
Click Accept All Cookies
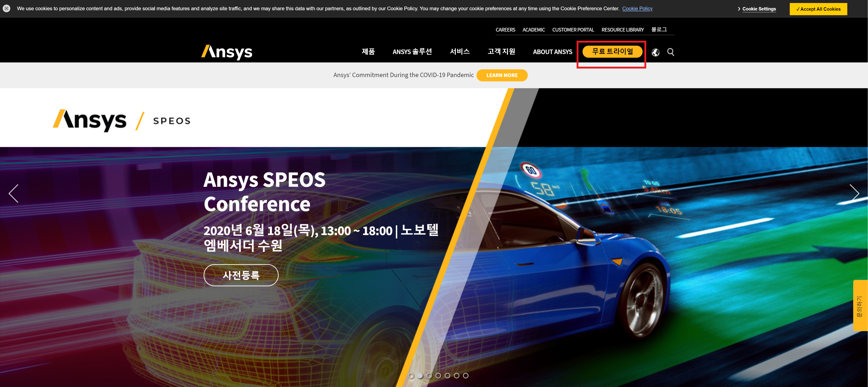818,9
